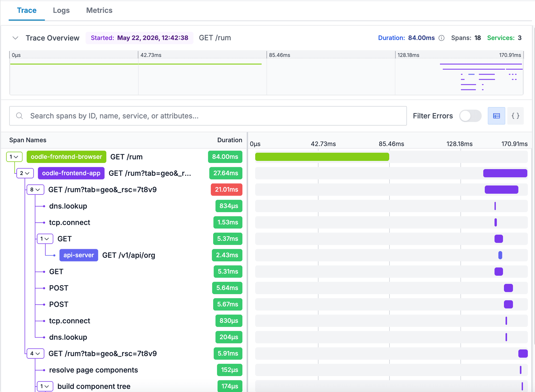Viewport: 535px width, 392px height.
Task: Click the green GET /rum timeline bar
Action: [322, 157]
